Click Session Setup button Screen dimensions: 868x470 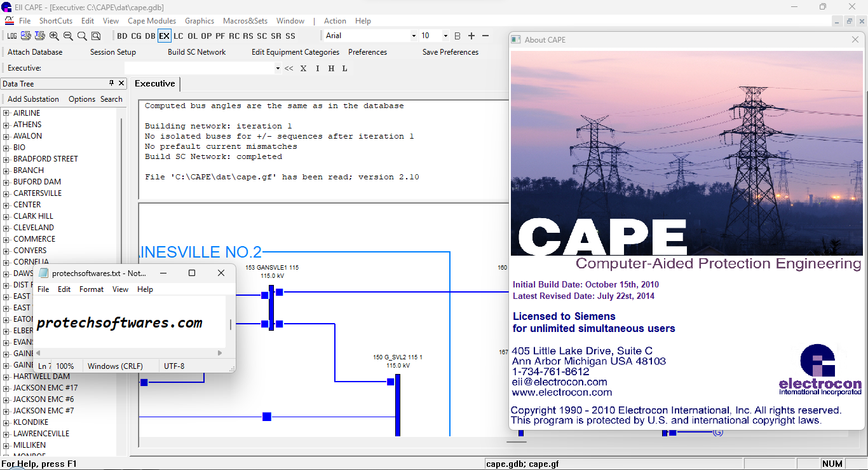pos(113,52)
